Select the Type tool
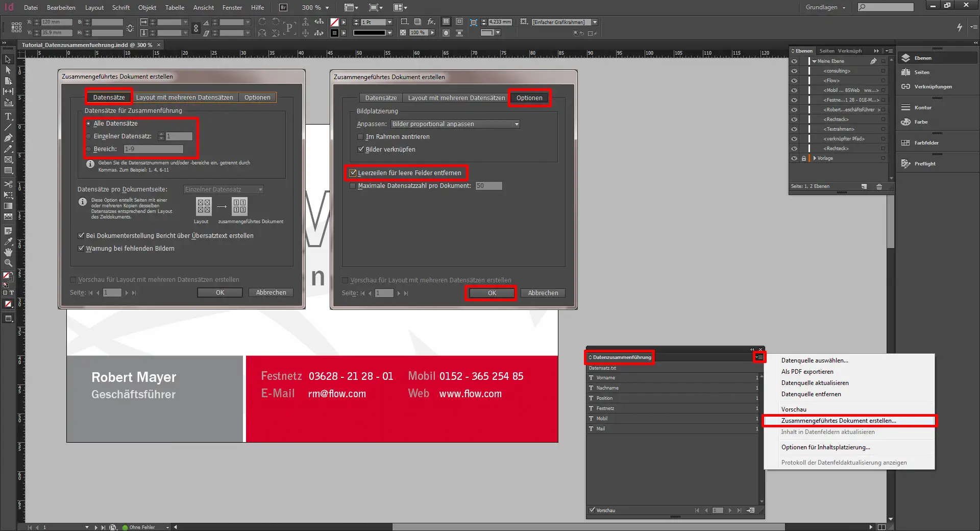 [8, 116]
